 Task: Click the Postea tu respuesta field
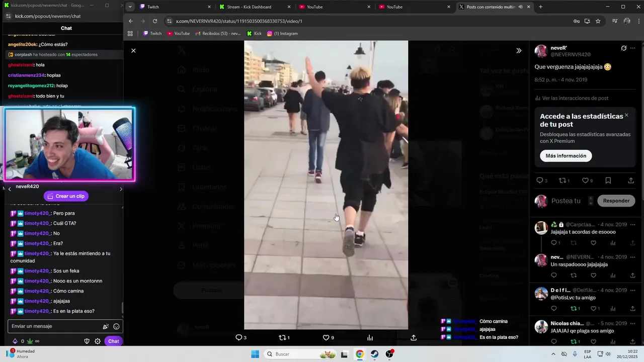[x=566, y=201]
